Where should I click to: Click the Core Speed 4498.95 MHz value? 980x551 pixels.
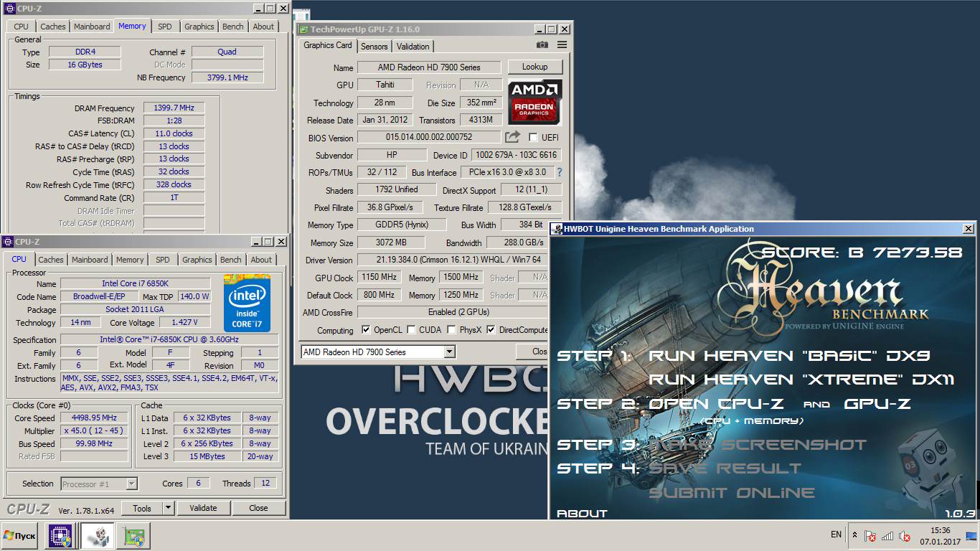point(94,418)
